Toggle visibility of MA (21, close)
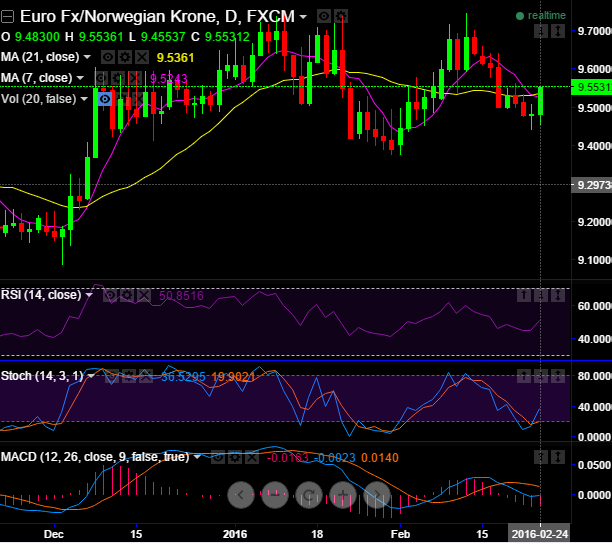Screen dimensions: 612x544 click(x=108, y=57)
